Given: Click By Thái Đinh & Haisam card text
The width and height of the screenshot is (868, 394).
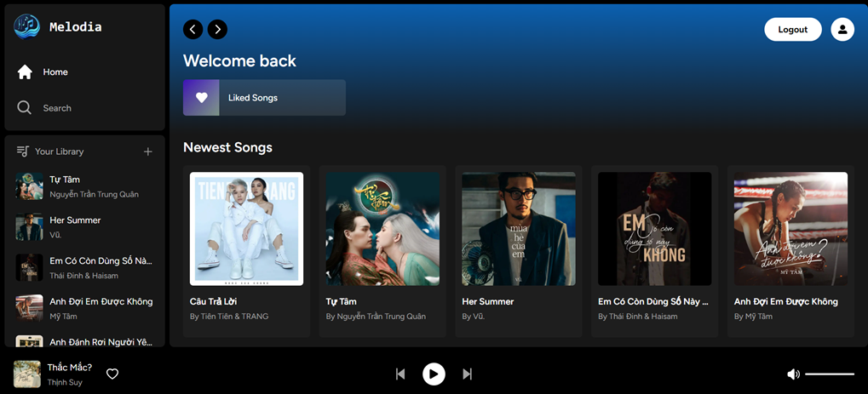Looking at the screenshot, I should point(638,317).
